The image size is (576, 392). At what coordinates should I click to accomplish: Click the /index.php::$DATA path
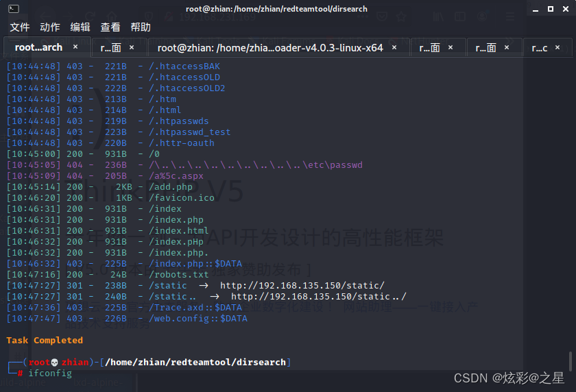[195, 264]
